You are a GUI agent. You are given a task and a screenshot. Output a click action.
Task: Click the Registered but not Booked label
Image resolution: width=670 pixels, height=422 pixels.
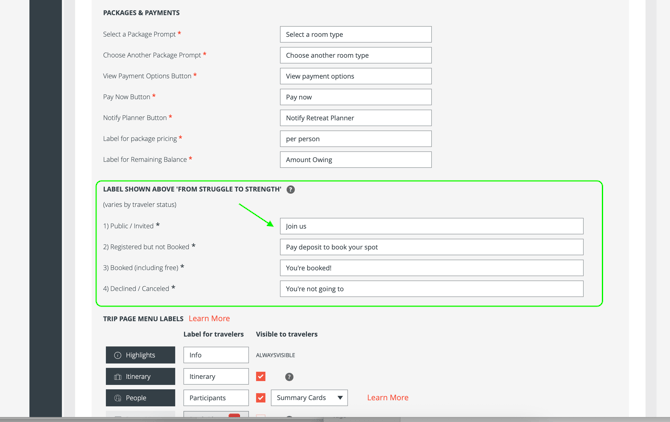tap(146, 247)
